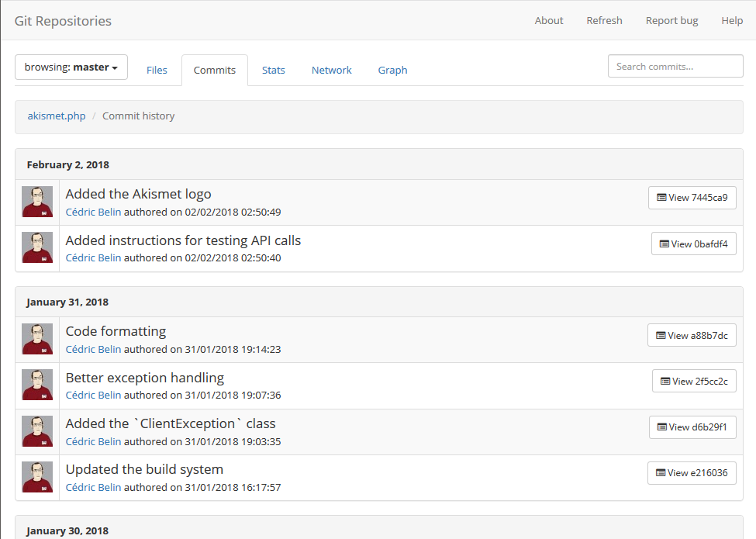Open the About page
This screenshot has width=756, height=539.
pyautogui.click(x=548, y=21)
